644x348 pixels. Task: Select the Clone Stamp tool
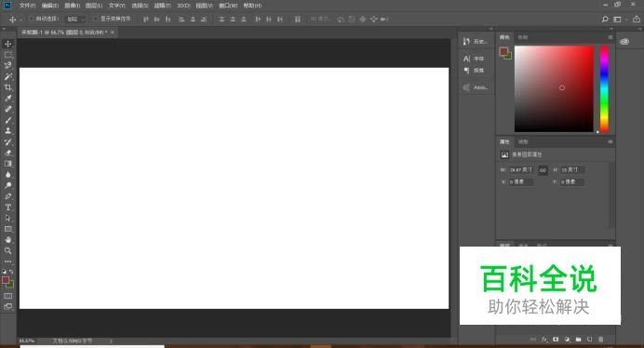click(x=7, y=130)
